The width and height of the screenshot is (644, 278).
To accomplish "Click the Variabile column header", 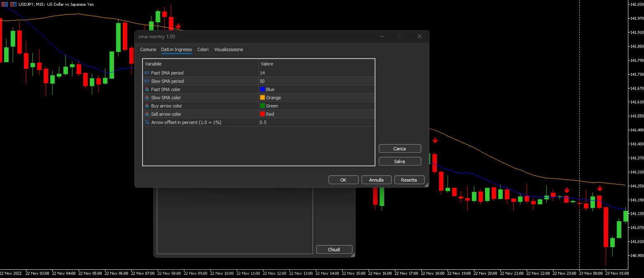I will click(201, 64).
